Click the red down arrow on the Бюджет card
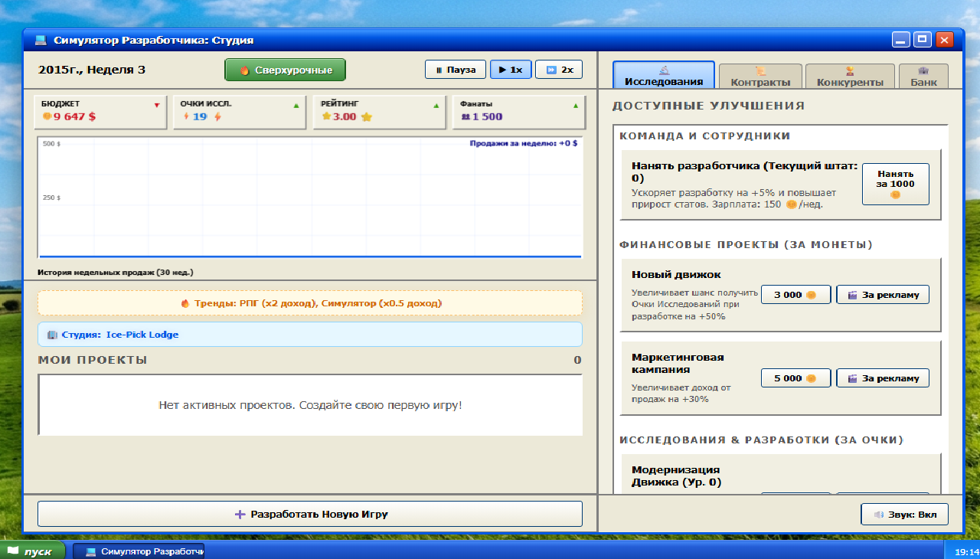 click(x=157, y=106)
